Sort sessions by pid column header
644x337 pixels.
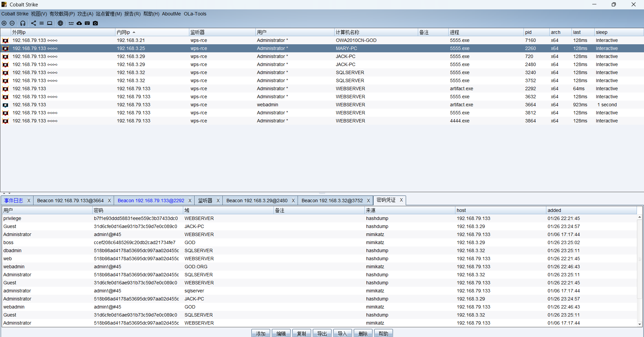536,32
